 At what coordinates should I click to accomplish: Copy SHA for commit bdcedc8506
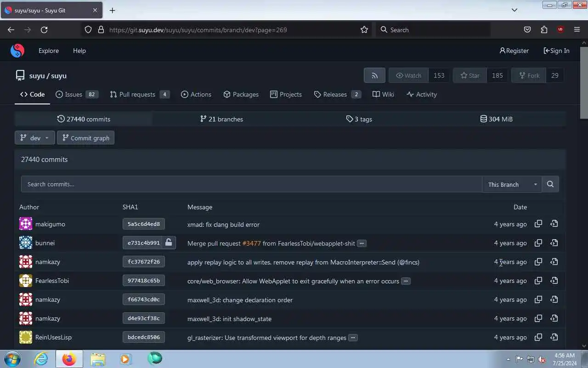pos(538,337)
